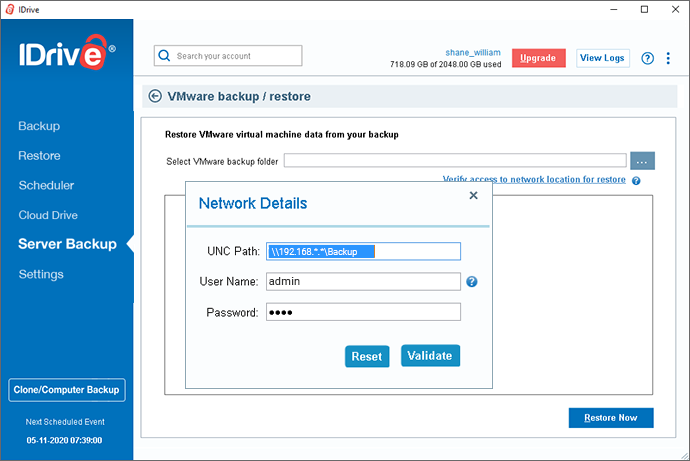This screenshot has height=461, width=690.
Task: Click help icon beside Verify access link
Action: point(636,180)
